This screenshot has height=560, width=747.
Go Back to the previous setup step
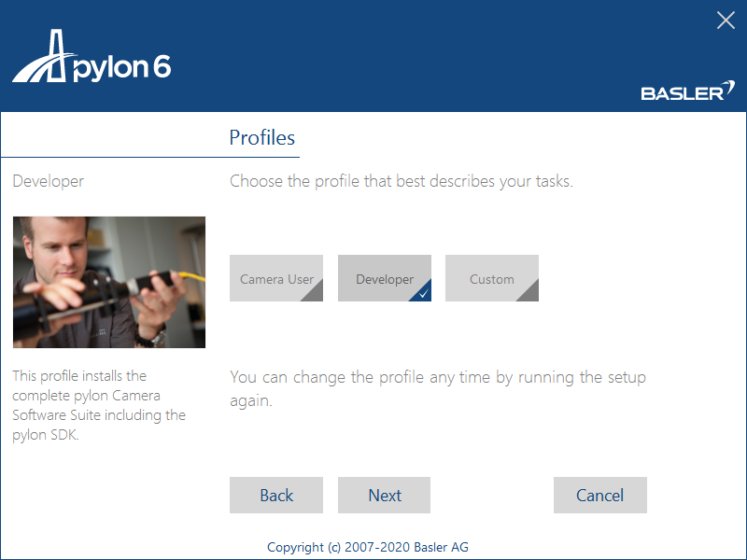[276, 496]
